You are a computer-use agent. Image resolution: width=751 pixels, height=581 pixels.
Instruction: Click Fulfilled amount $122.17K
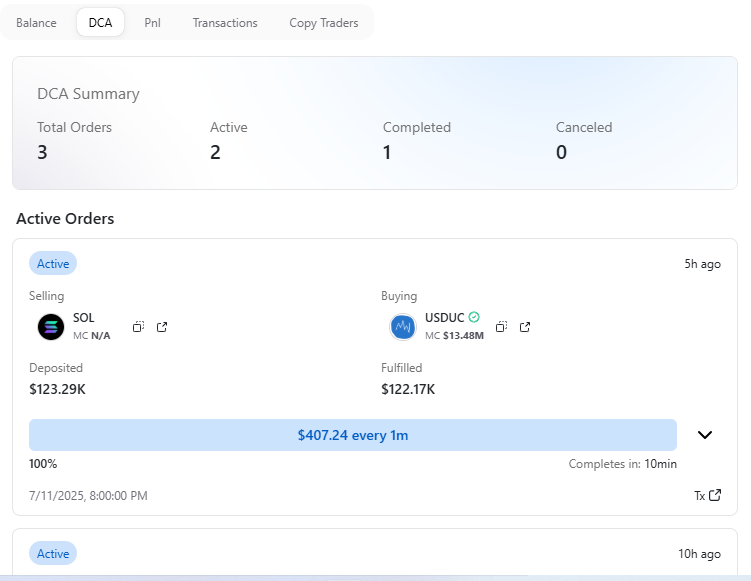[408, 389]
